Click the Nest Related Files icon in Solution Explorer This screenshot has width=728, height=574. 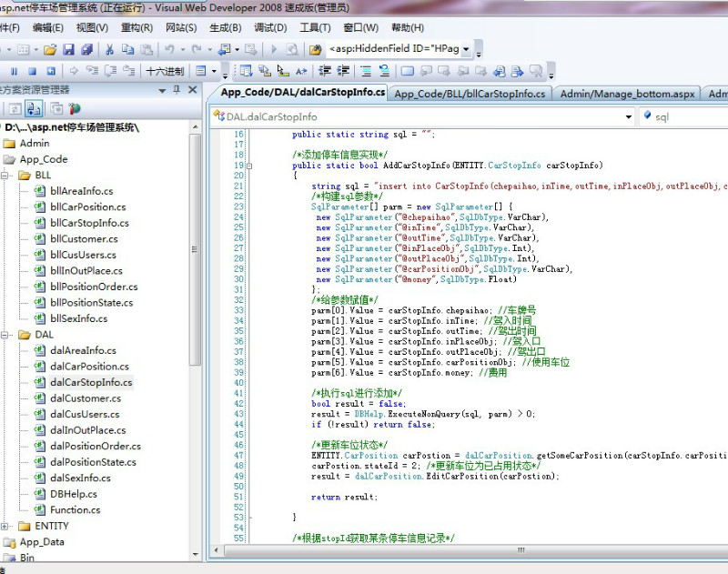click(34, 109)
